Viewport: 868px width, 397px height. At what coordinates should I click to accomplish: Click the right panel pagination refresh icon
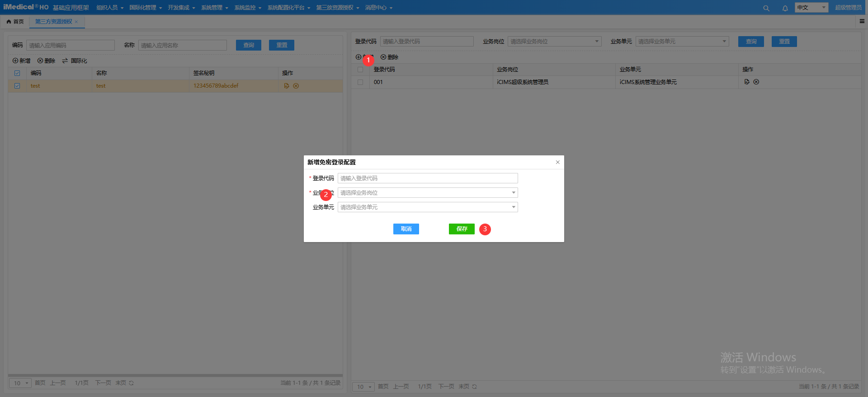(x=475, y=387)
